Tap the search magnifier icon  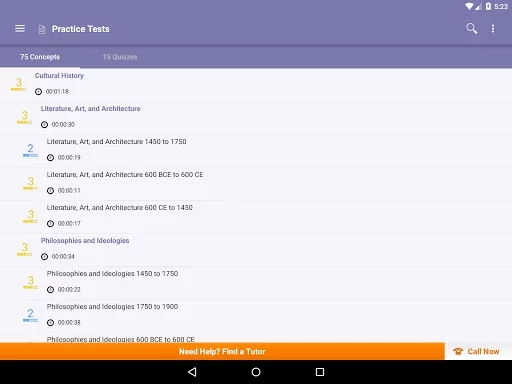point(471,29)
